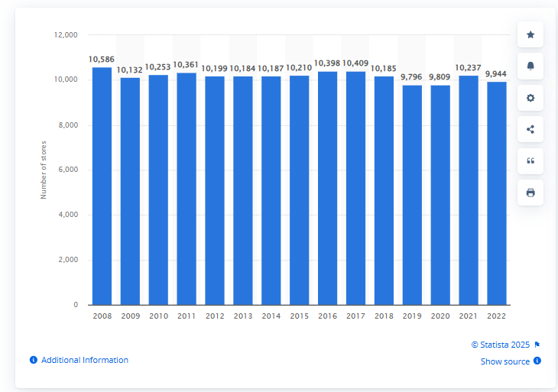558x392 pixels.
Task: Click the quotation citation icon
Action: point(530,161)
